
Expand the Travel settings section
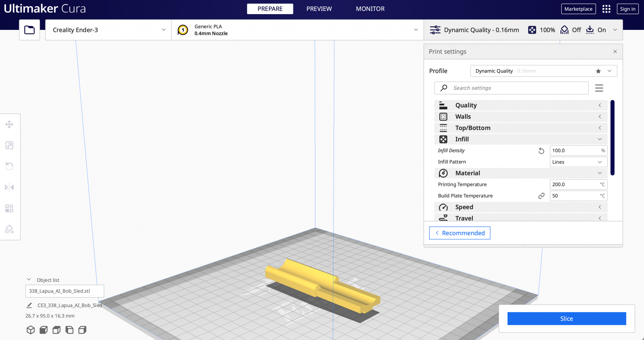(521, 217)
